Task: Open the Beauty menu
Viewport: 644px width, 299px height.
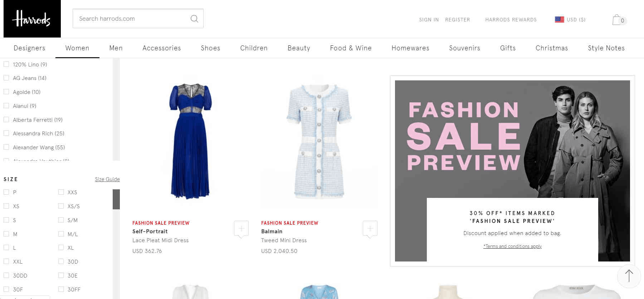Action: pos(299,48)
